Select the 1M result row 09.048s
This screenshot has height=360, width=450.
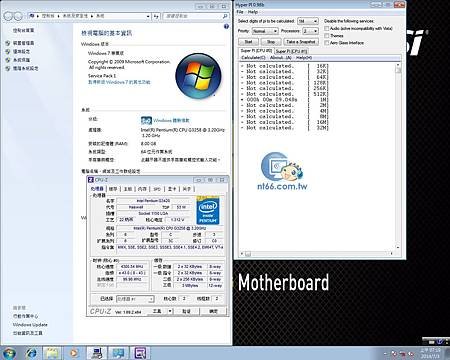(284, 100)
